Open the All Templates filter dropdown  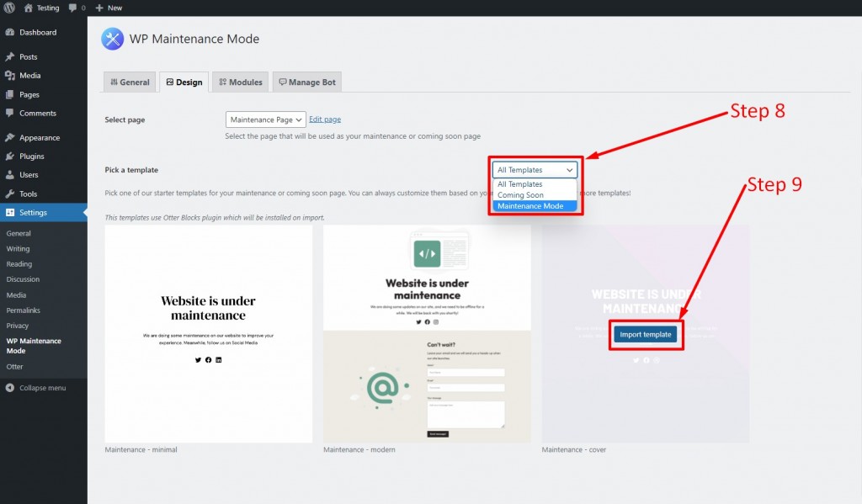(x=535, y=170)
